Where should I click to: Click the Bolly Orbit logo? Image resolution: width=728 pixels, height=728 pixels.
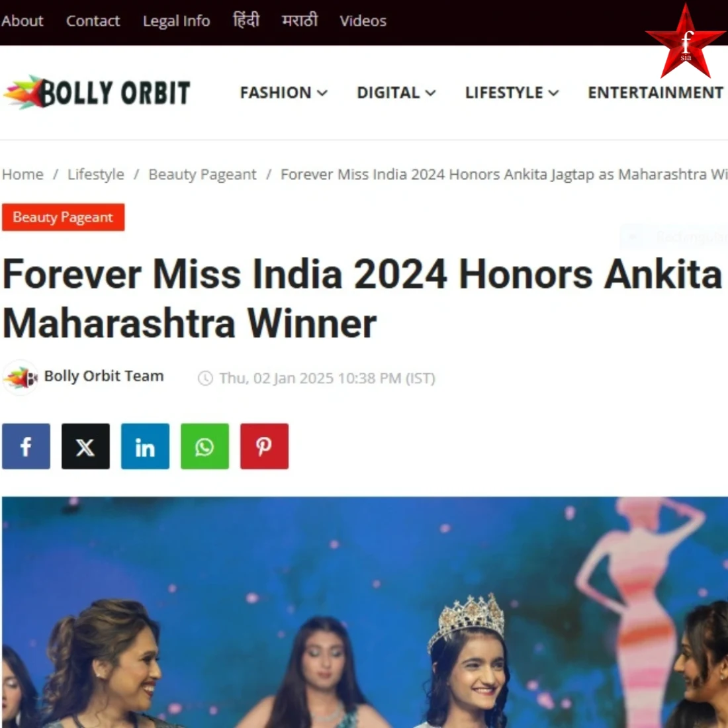tap(97, 93)
